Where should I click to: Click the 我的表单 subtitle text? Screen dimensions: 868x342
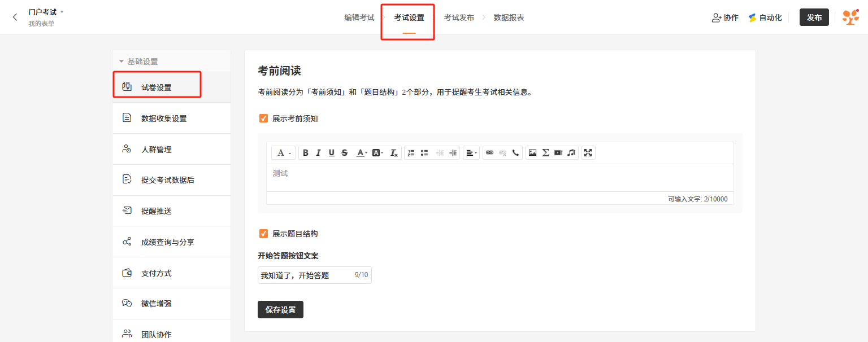(41, 24)
